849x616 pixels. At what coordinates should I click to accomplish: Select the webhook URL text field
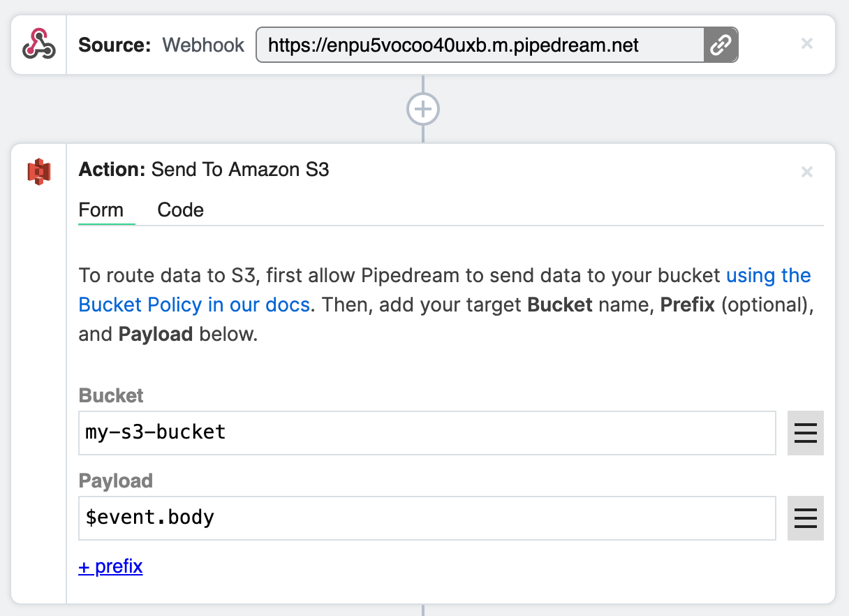tap(482, 45)
